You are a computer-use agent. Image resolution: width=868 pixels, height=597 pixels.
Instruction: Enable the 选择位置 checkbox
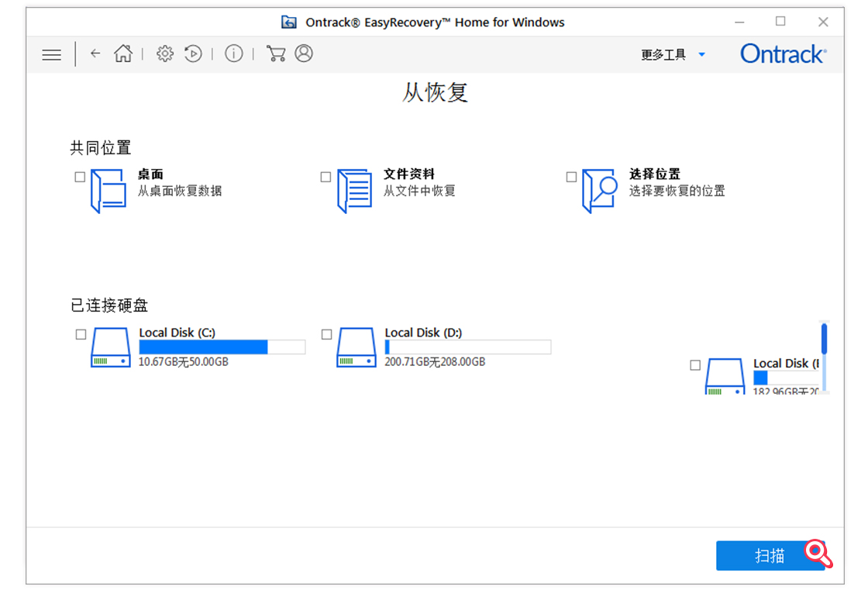click(571, 177)
